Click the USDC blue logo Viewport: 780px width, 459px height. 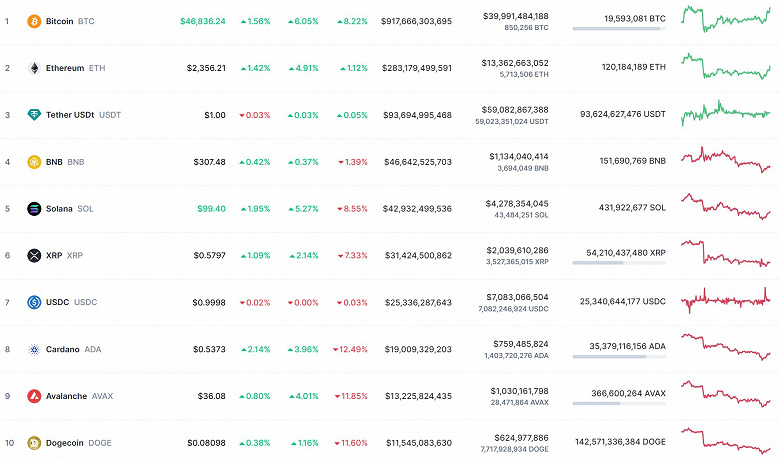(x=34, y=302)
